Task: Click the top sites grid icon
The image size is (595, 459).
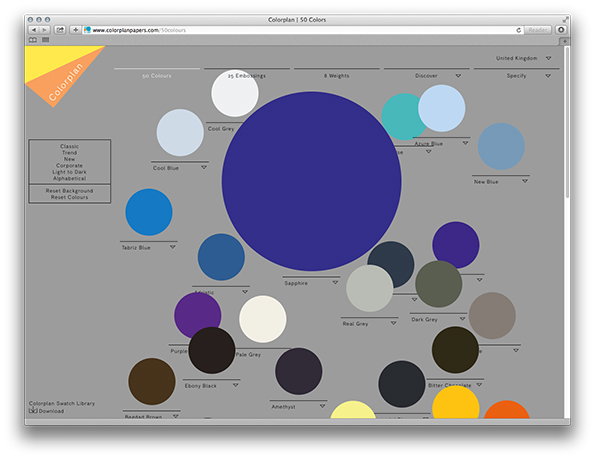Action: coord(46,40)
